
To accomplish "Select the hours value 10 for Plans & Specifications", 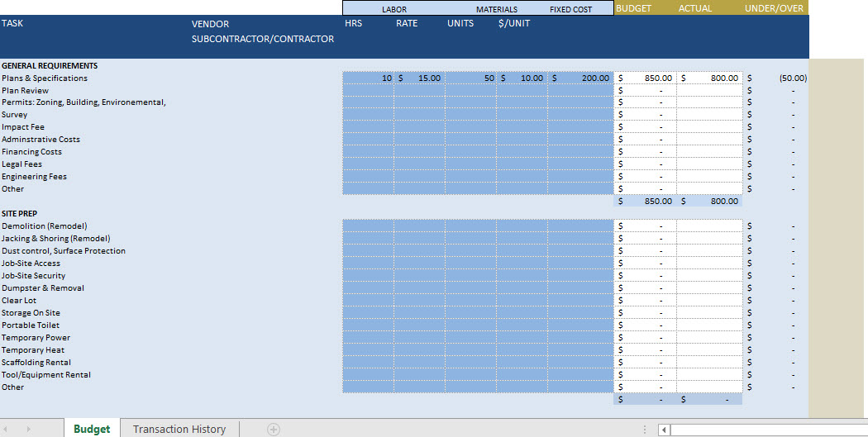I will (x=368, y=78).
